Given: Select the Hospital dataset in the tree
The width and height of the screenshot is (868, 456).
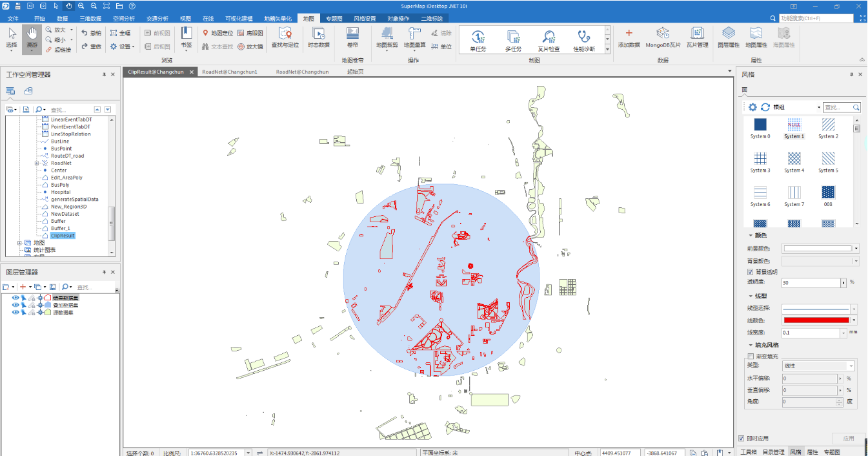Looking at the screenshot, I should tap(61, 192).
